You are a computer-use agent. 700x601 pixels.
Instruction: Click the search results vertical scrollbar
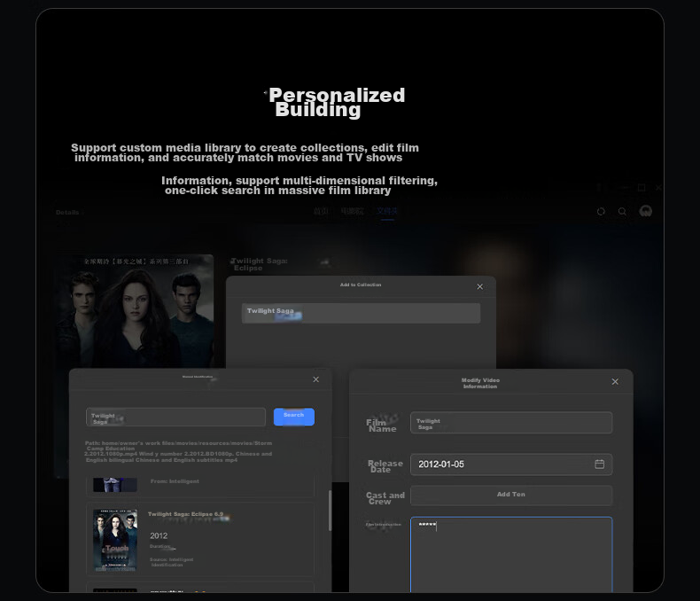pos(330,511)
